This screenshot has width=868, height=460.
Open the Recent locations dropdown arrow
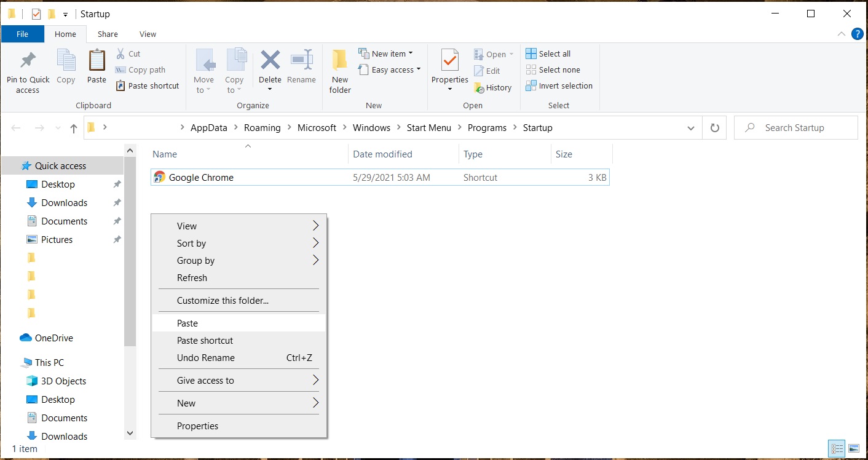(x=58, y=128)
